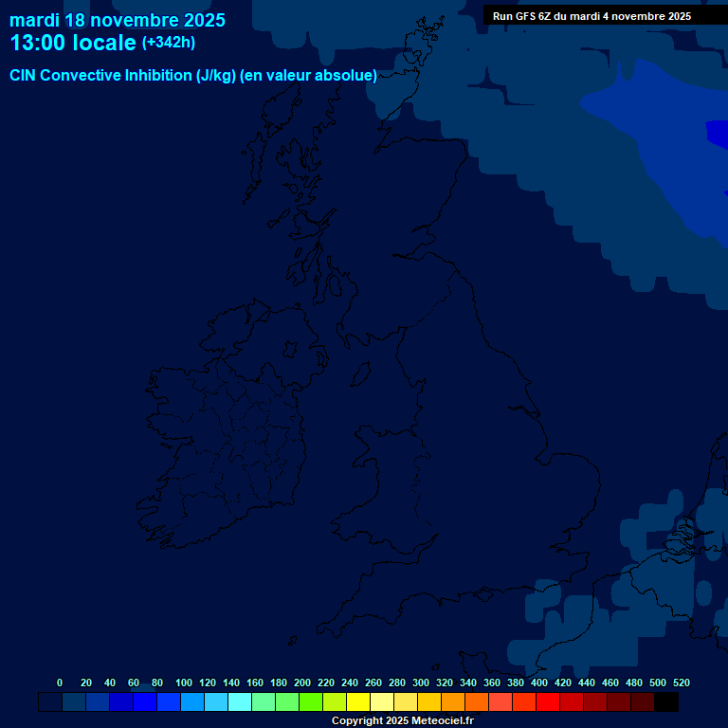Click the yellow swatch under the 240 label
Image resolution: width=728 pixels, height=728 pixels.
(358, 702)
